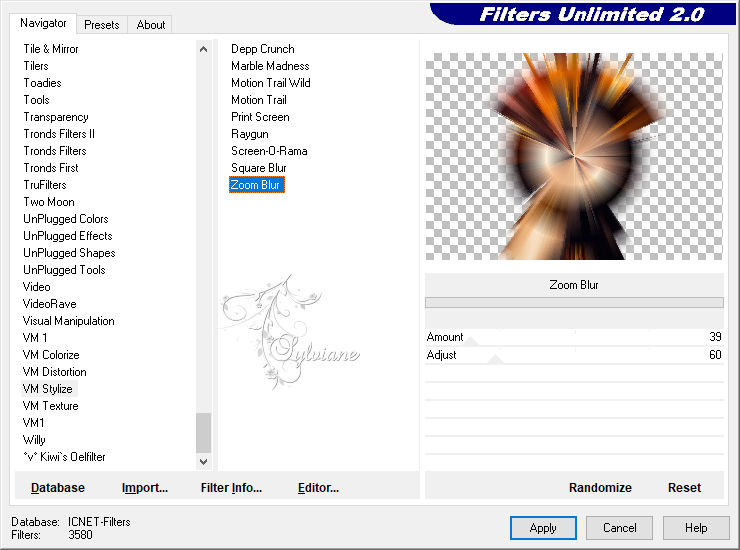The width and height of the screenshot is (740, 550).
Task: Click the Adjust slider handle
Action: point(495,359)
